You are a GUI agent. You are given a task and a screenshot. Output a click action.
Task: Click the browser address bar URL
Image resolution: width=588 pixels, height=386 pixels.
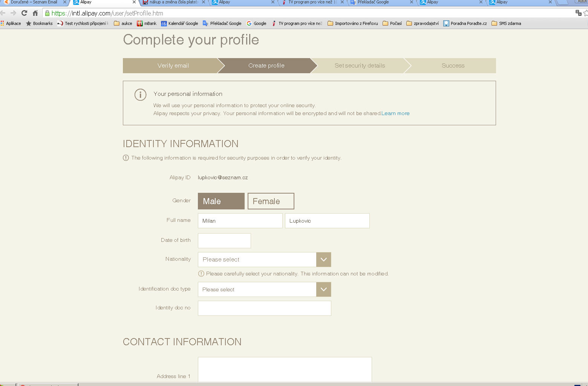tap(107, 13)
